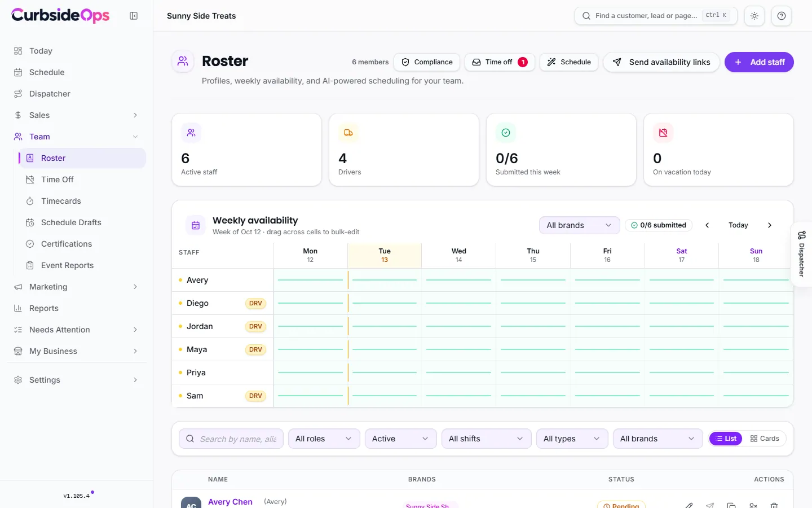This screenshot has height=508, width=812.
Task: Open Timecards in the sidebar
Action: [83, 201]
